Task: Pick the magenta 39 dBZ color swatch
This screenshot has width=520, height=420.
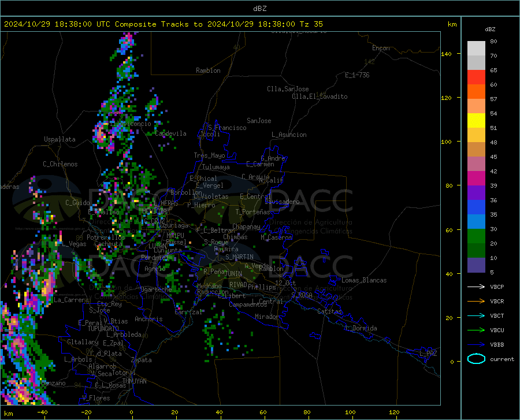Action: click(x=476, y=179)
